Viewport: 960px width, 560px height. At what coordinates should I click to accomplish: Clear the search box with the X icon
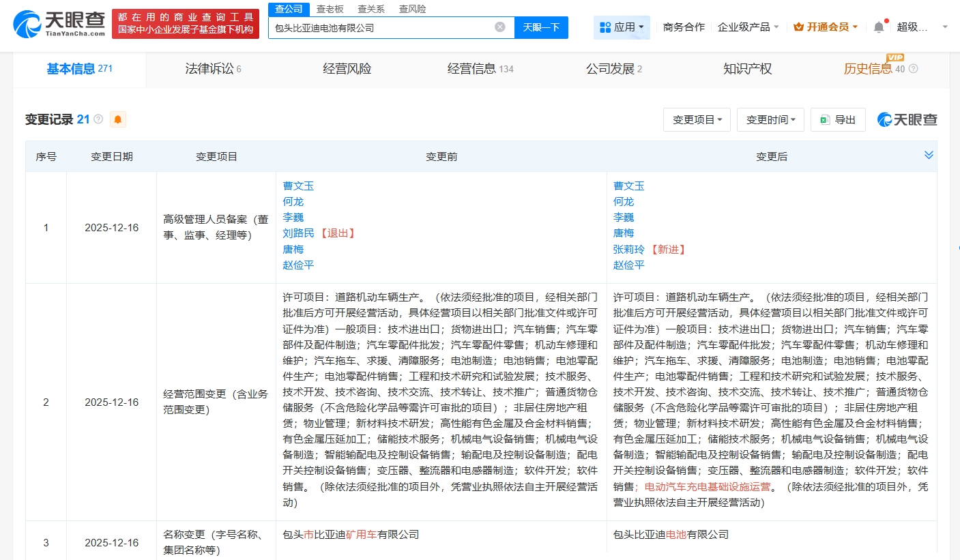500,27
